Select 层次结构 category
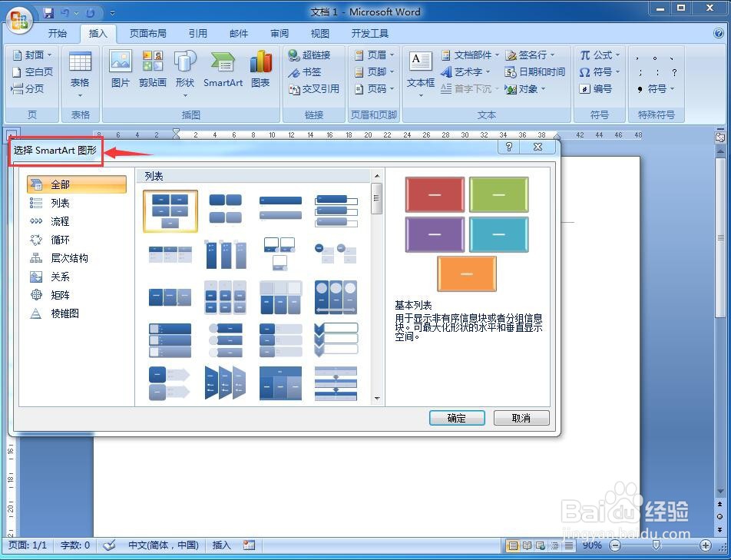Viewport: 731px width, 560px height. (77, 258)
